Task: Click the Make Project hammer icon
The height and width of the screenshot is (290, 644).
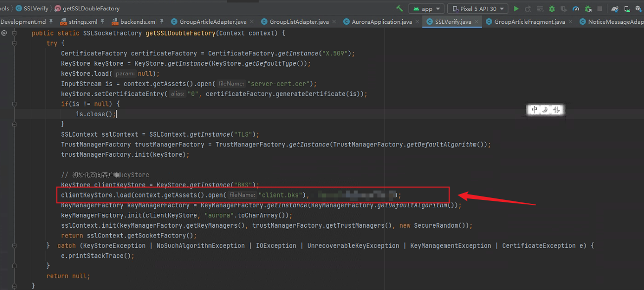Action: point(400,8)
